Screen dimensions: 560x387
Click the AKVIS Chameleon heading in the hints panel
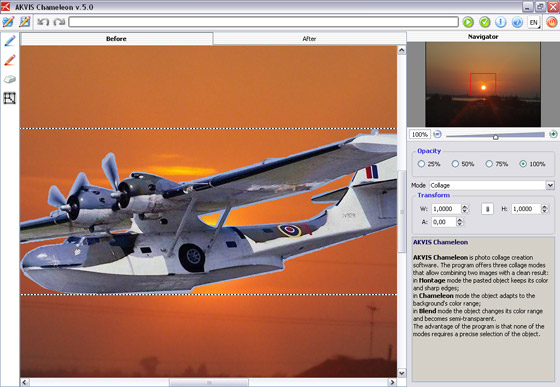click(x=440, y=242)
